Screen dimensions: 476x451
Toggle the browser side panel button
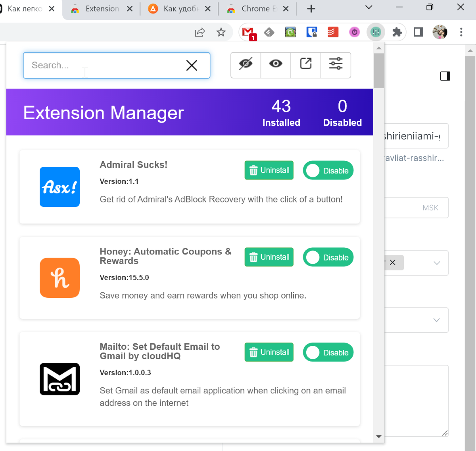click(x=418, y=32)
